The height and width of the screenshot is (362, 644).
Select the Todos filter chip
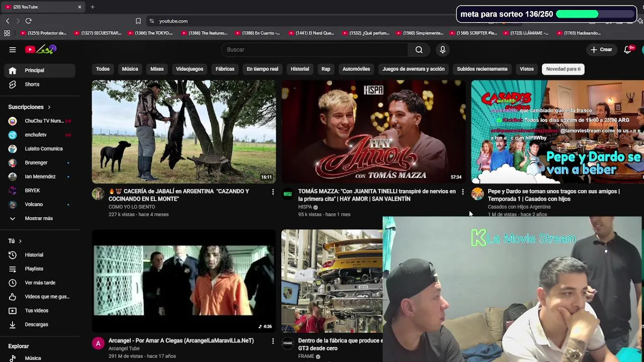[103, 69]
